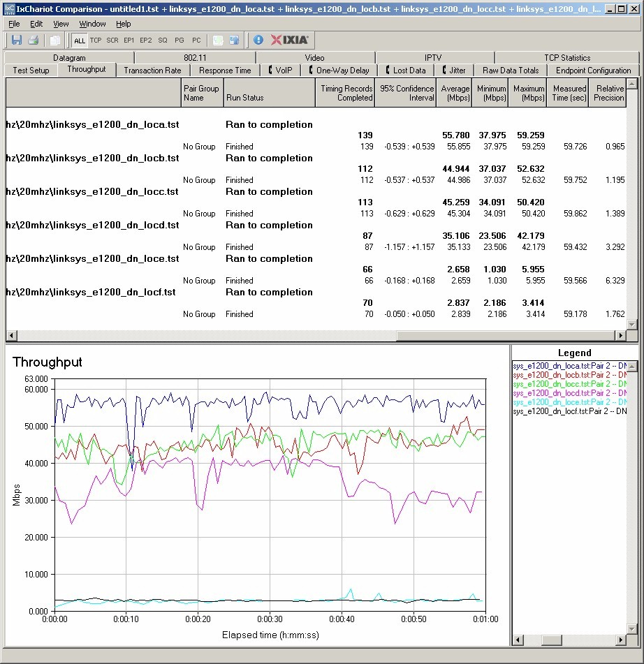Open the Help menu
This screenshot has height=664, width=644.
124,24
